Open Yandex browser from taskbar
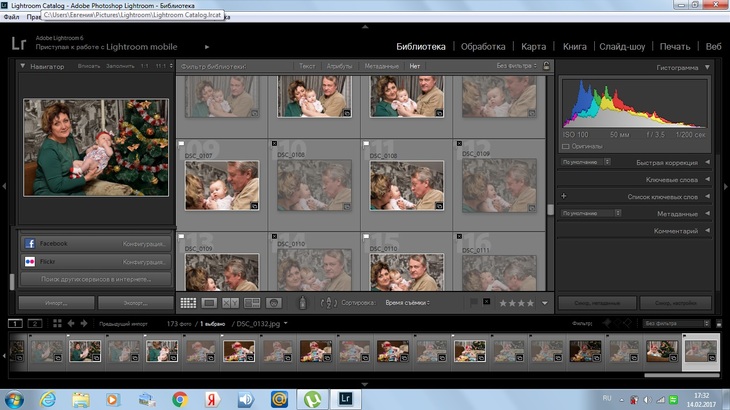 pos(213,399)
